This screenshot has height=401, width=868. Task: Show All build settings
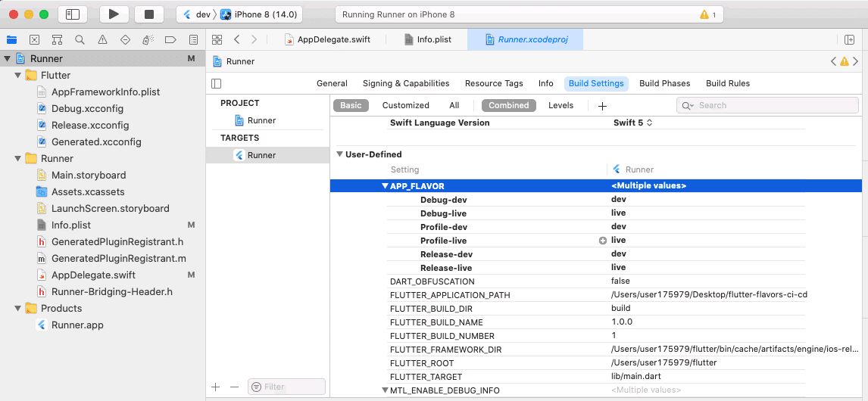point(454,106)
